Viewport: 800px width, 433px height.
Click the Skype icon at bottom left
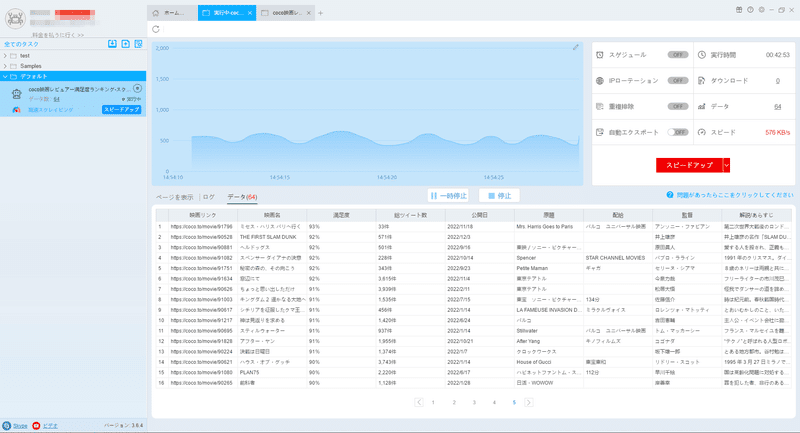coord(7,425)
